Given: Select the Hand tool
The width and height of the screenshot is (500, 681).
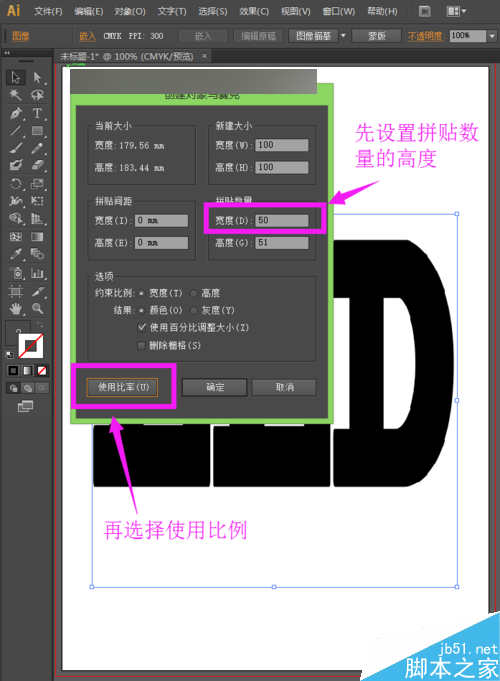Looking at the screenshot, I should click(x=16, y=309).
